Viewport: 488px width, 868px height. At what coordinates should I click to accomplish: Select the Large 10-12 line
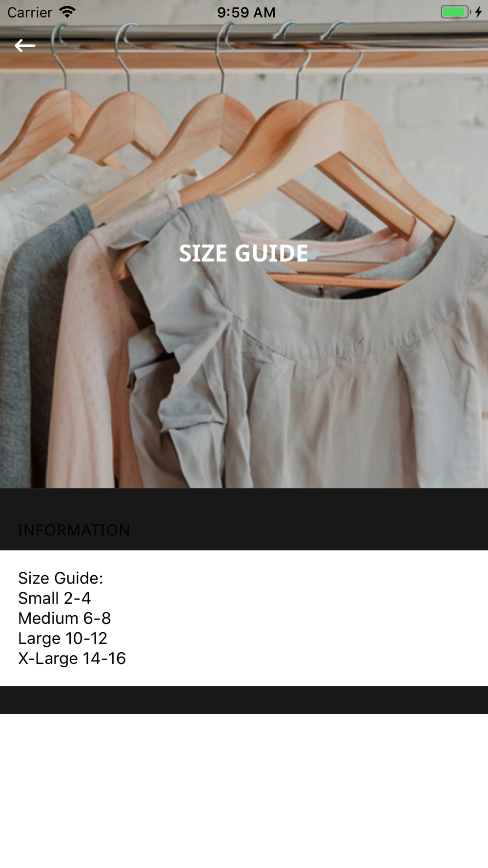pyautogui.click(x=62, y=638)
